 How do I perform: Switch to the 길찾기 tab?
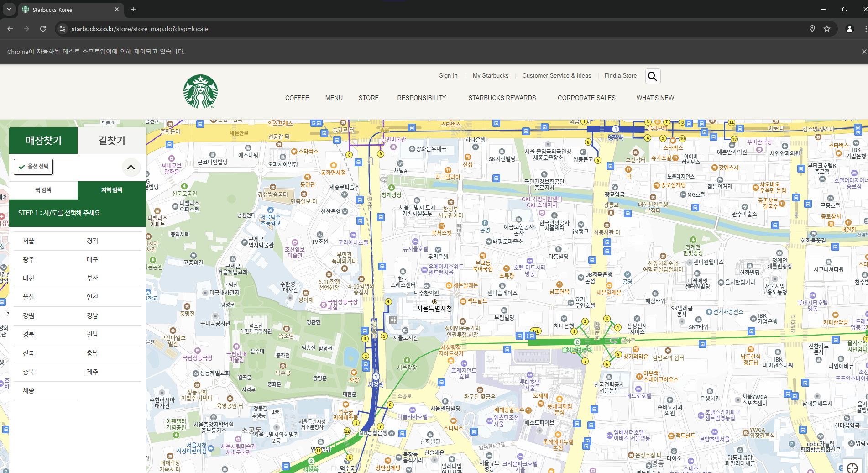(112, 141)
